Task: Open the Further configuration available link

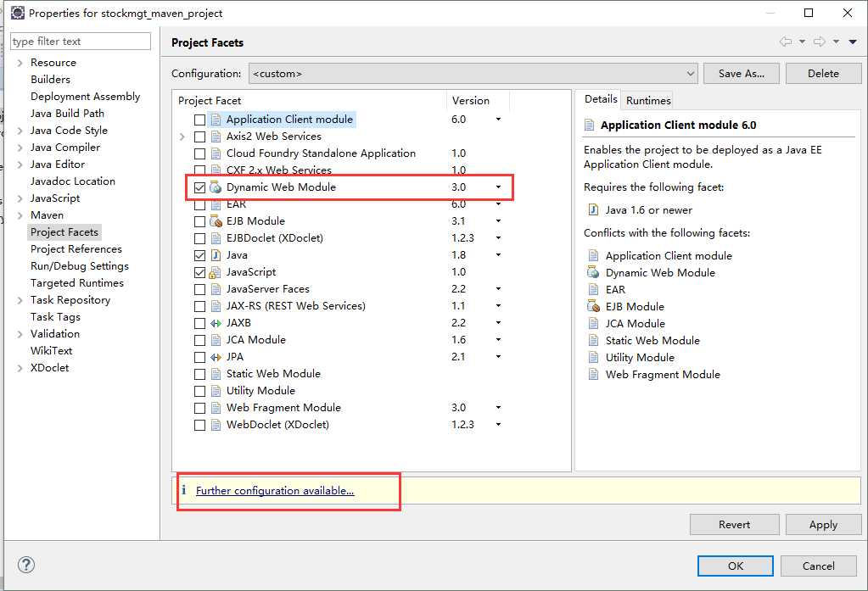Action: click(x=275, y=491)
